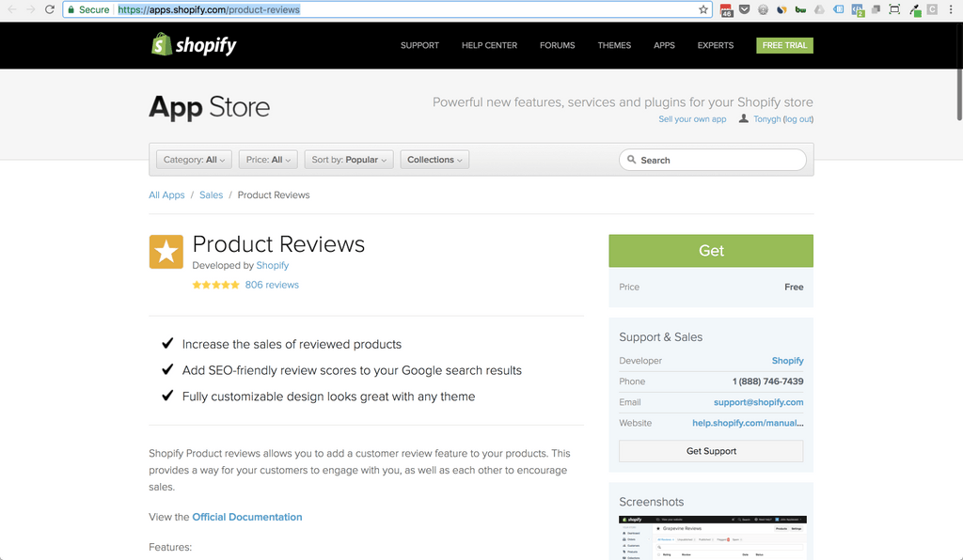Click the gray 'C' extension icon
The height and width of the screenshot is (560, 963).
(x=932, y=9)
